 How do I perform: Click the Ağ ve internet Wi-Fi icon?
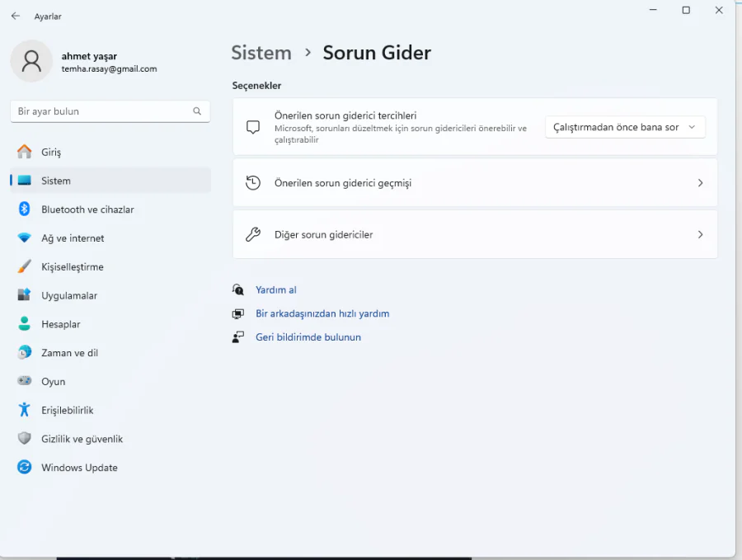[x=25, y=238]
